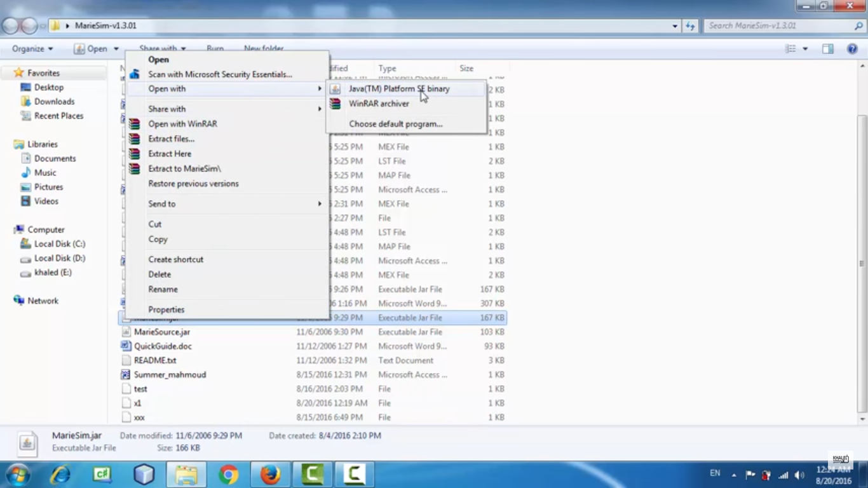Open the change view dropdown arrow
Screen dimensions: 868x488
805,49
